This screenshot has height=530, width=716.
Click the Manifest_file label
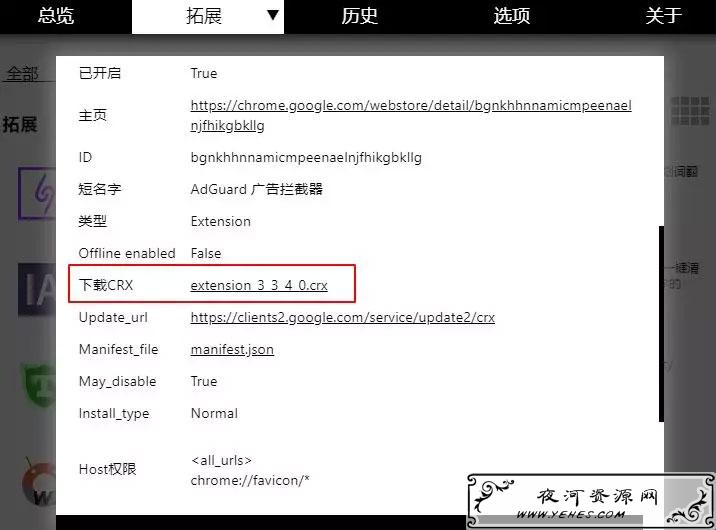[118, 349]
